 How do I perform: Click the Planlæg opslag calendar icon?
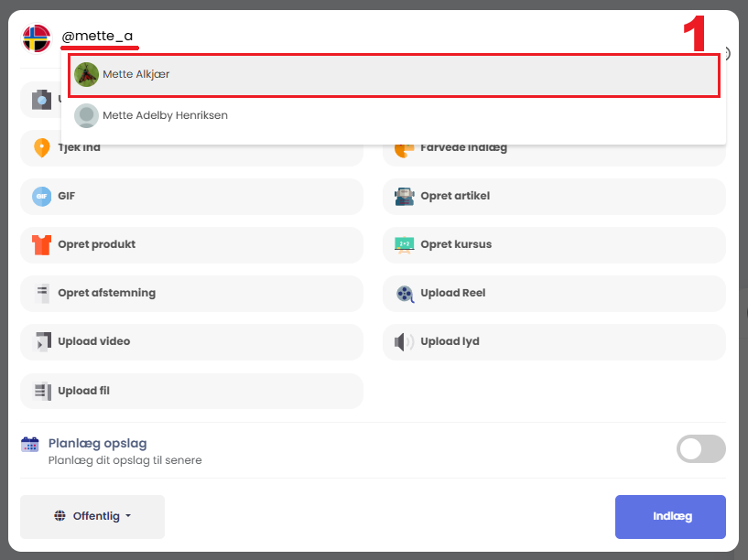[x=30, y=445]
